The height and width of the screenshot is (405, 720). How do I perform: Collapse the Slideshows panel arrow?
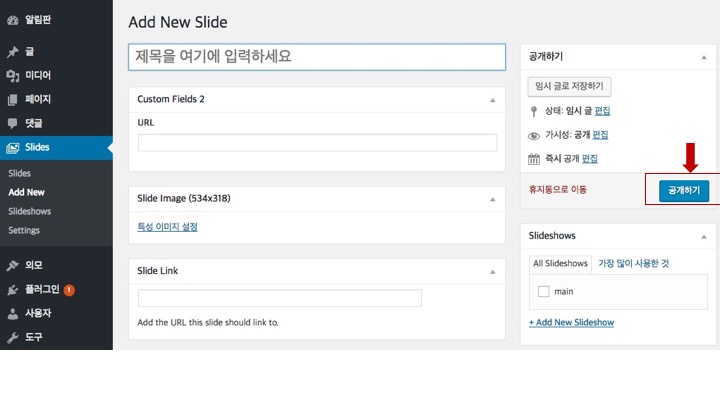click(703, 236)
